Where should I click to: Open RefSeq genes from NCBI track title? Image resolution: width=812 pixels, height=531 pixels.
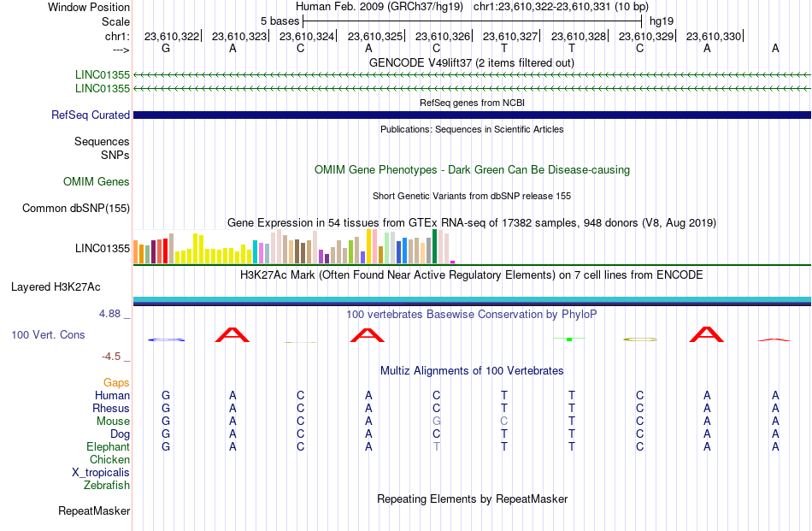point(472,103)
